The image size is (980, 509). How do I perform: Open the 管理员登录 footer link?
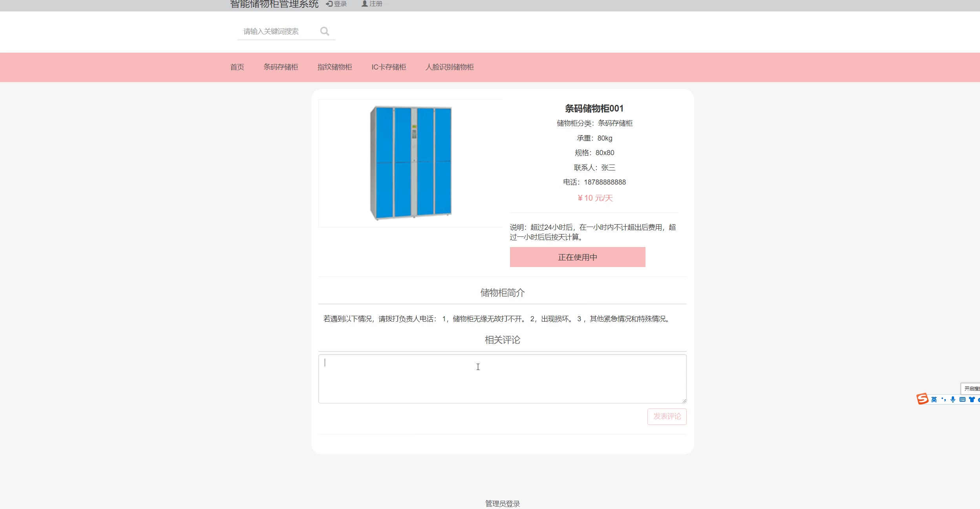click(x=503, y=504)
